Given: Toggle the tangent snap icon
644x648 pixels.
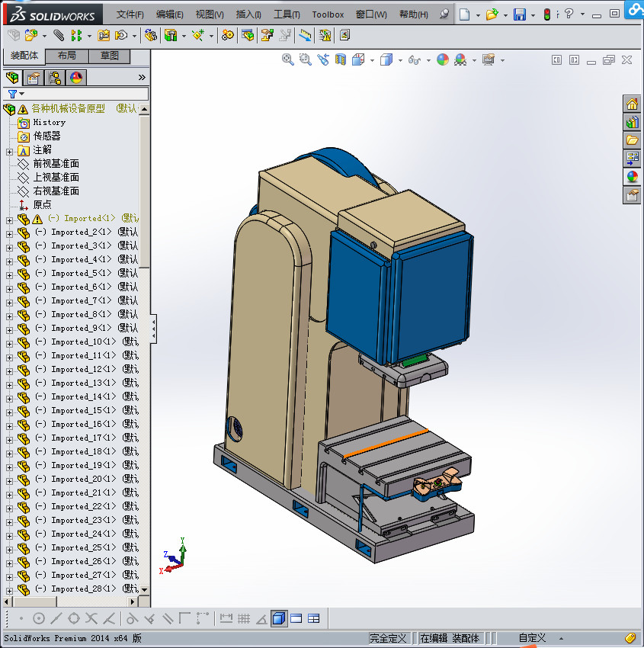Looking at the screenshot, I should 131,619.
